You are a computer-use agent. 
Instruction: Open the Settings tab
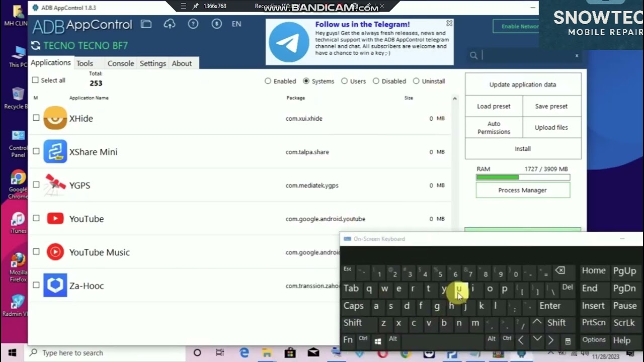tap(153, 63)
